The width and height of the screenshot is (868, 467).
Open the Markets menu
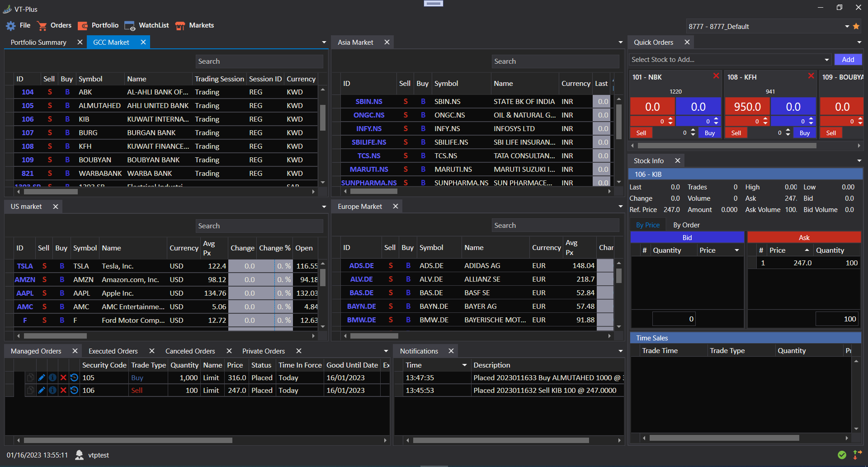[x=194, y=25]
